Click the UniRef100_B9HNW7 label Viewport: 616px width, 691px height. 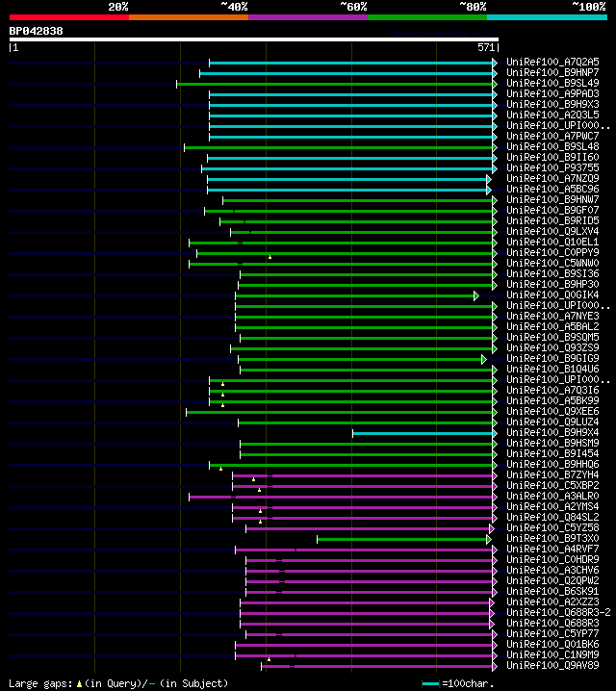552,199
